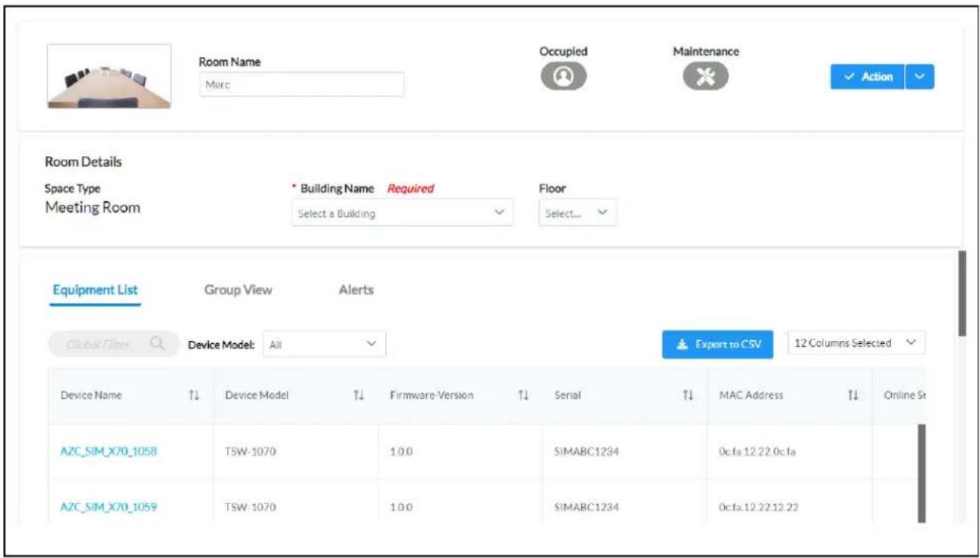Open the Action button dropdown arrow
Viewport: 980px width, 558px height.
[x=920, y=77]
